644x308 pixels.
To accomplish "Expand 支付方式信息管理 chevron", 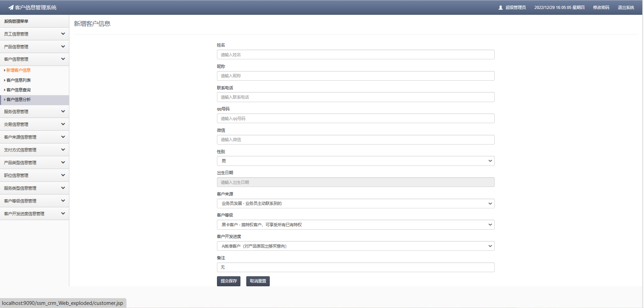I will point(63,150).
